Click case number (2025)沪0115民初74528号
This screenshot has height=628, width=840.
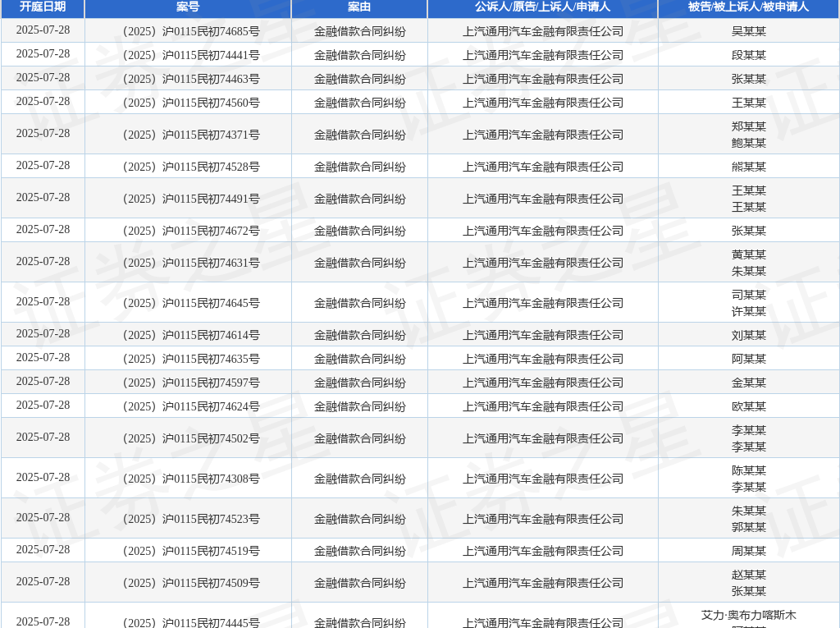click(191, 167)
